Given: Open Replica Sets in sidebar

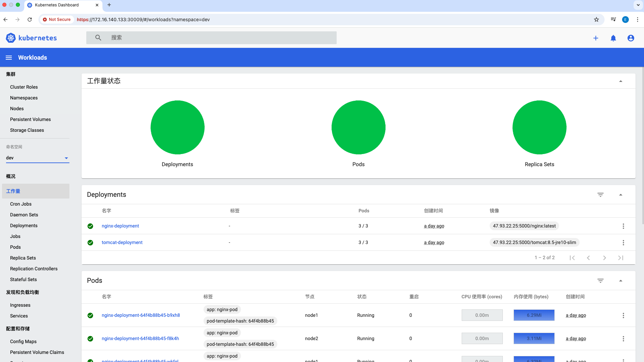Looking at the screenshot, I should pos(23,258).
